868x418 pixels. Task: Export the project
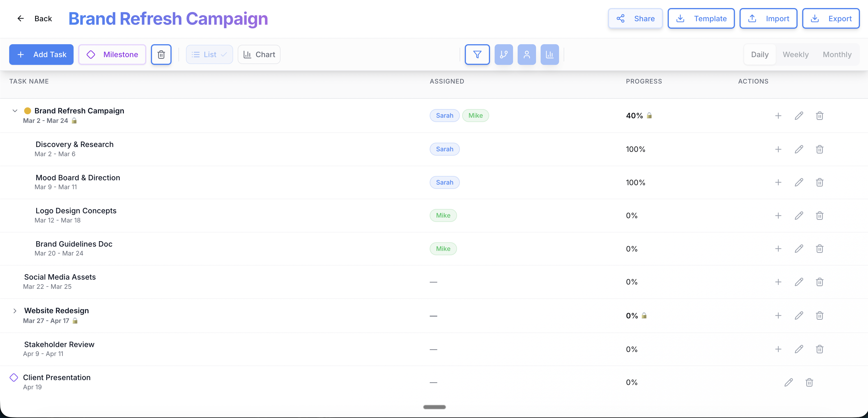click(x=831, y=18)
